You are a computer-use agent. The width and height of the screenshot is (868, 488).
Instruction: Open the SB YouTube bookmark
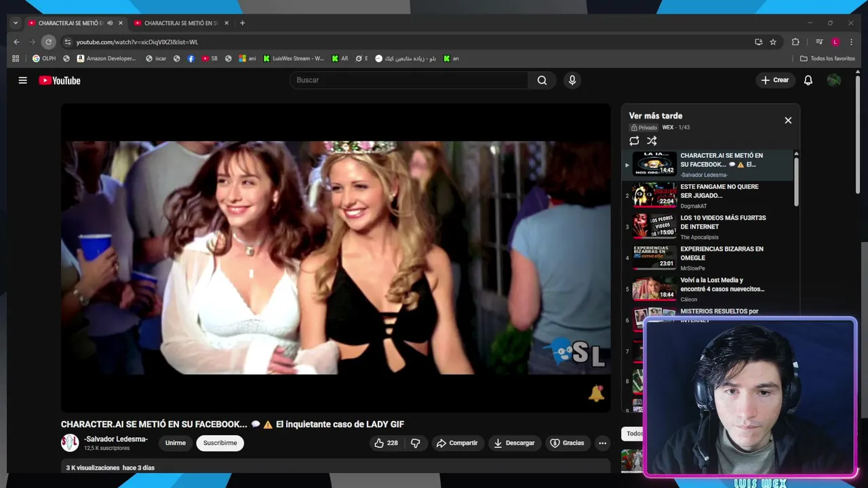tap(210, 58)
